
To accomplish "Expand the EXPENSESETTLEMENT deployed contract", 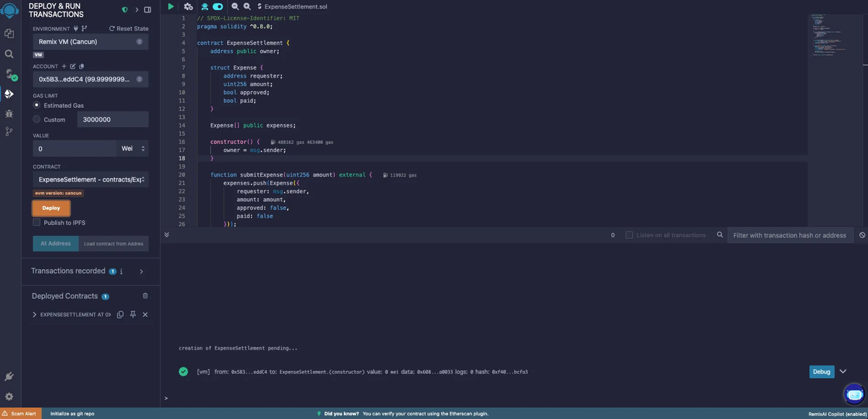I will [x=35, y=315].
